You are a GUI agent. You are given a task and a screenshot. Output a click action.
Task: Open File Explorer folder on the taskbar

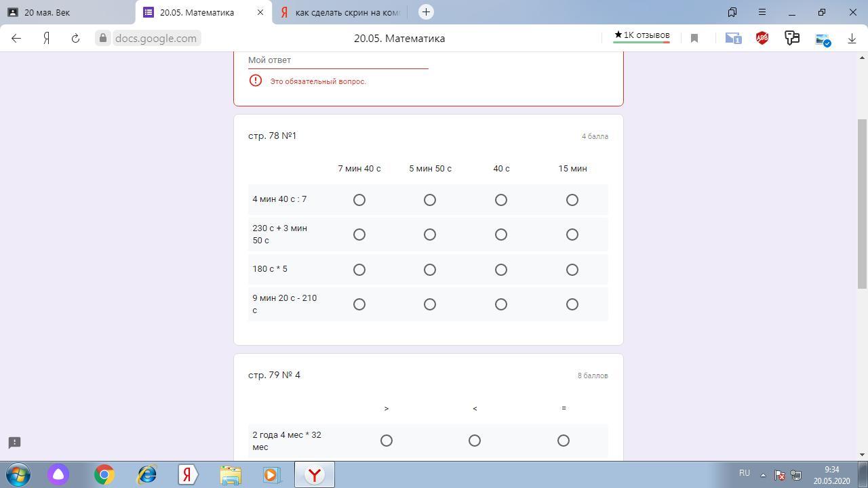231,474
